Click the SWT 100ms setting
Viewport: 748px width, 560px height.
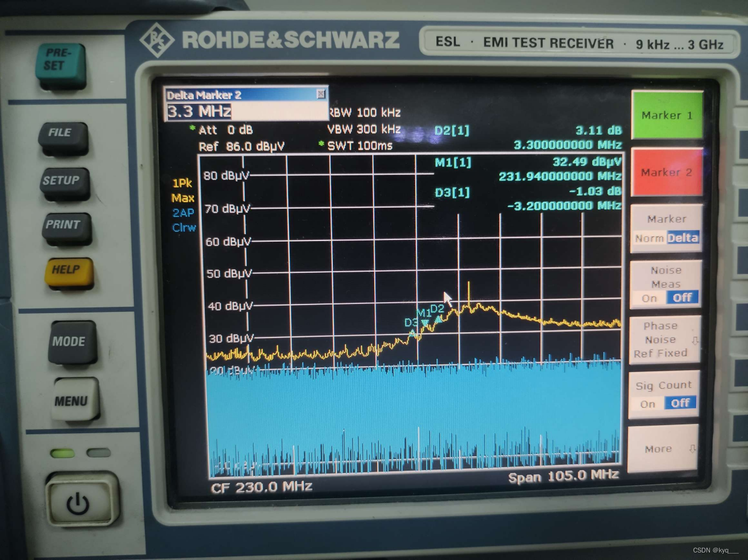[x=355, y=145]
